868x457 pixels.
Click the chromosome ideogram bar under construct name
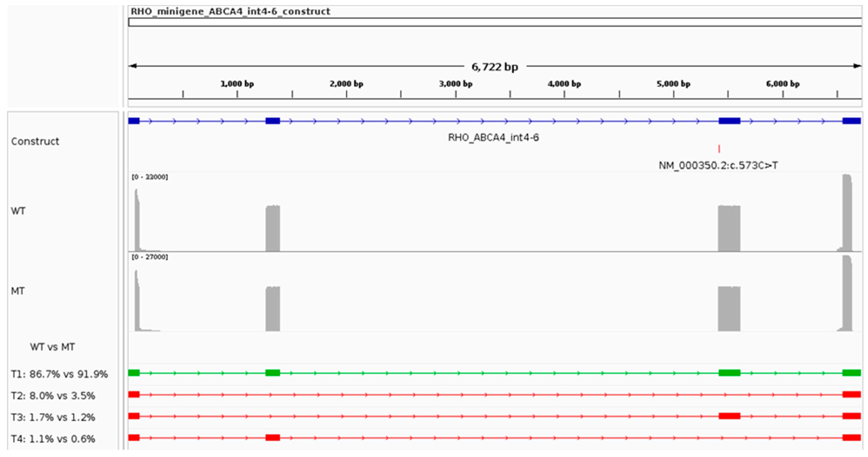click(x=495, y=22)
